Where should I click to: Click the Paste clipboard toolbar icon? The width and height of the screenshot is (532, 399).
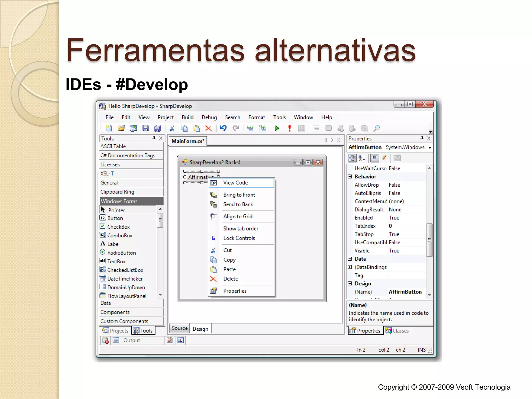coord(197,128)
